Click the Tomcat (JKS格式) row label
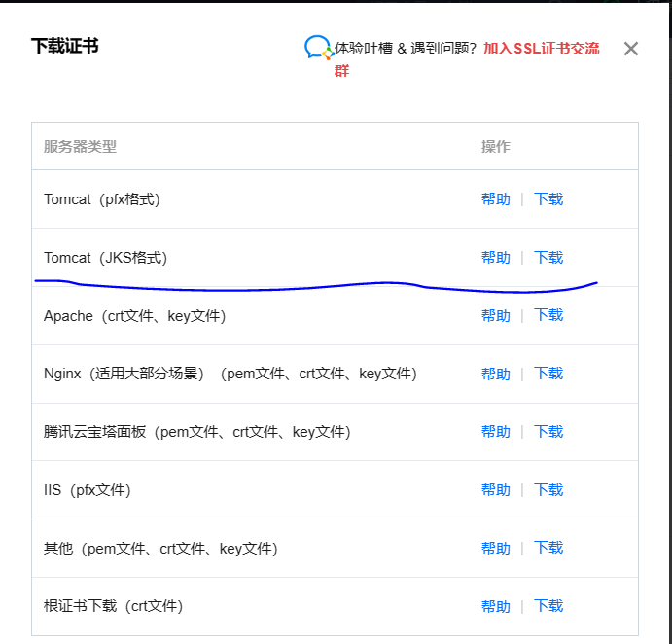The height and width of the screenshot is (644, 672). tap(105, 258)
